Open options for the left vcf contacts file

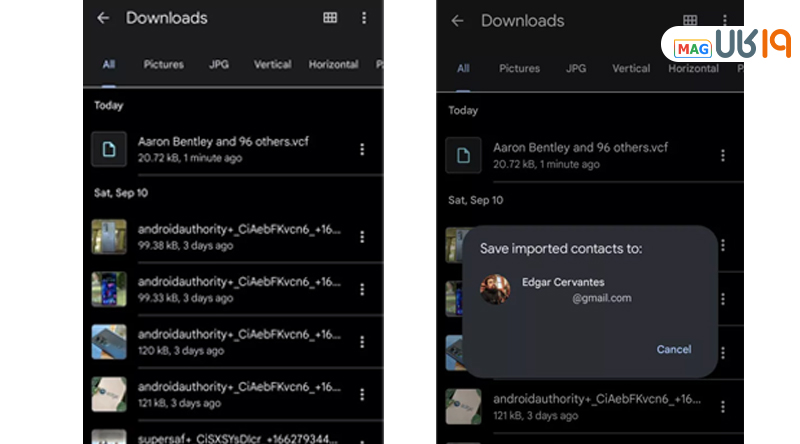[362, 149]
